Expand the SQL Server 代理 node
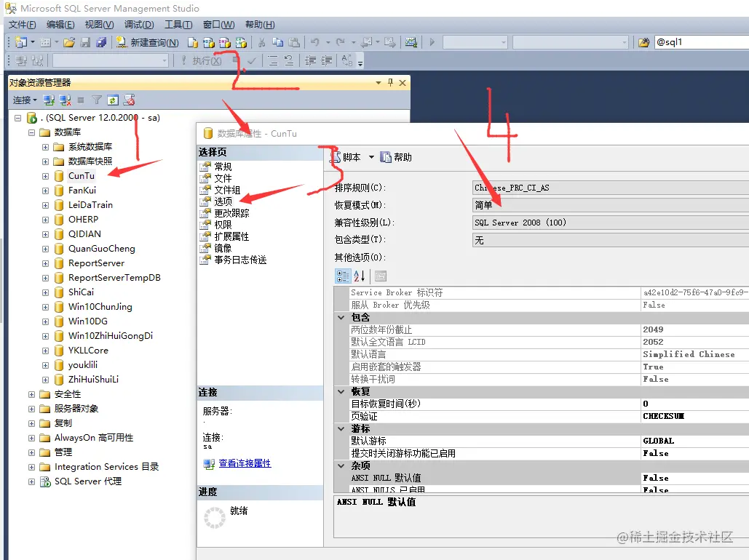 point(31,481)
